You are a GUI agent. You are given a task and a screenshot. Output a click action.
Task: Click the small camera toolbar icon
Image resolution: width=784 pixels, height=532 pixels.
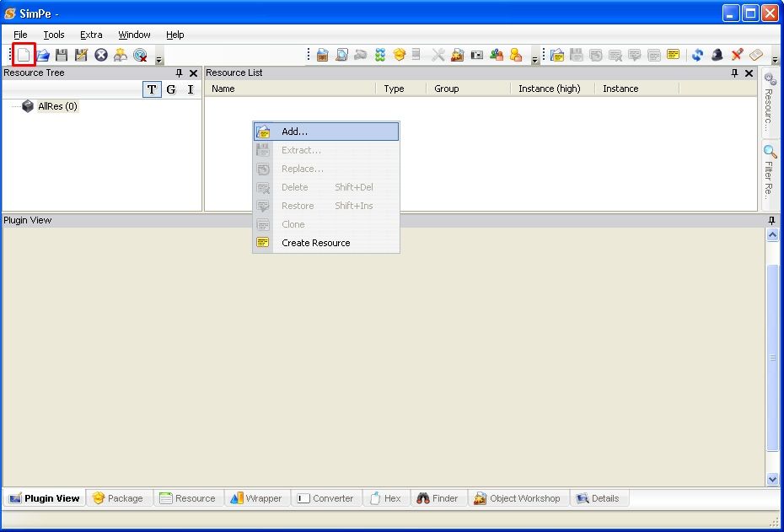(x=477, y=55)
